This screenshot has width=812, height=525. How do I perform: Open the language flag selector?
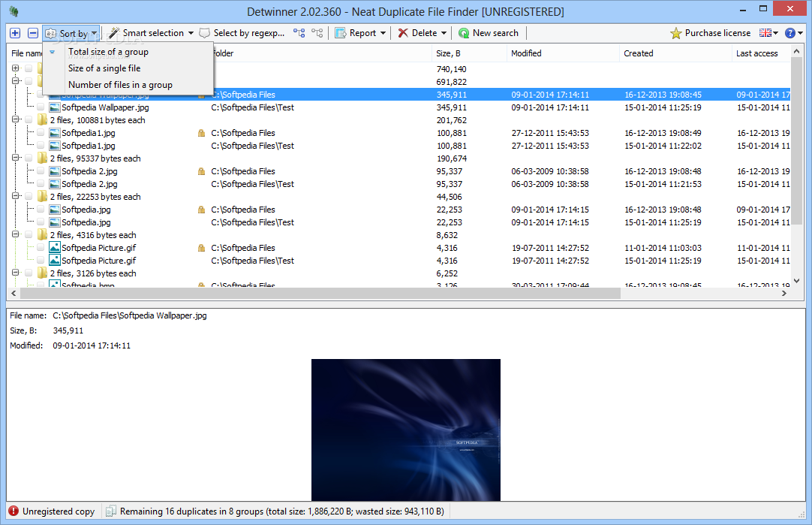point(768,33)
